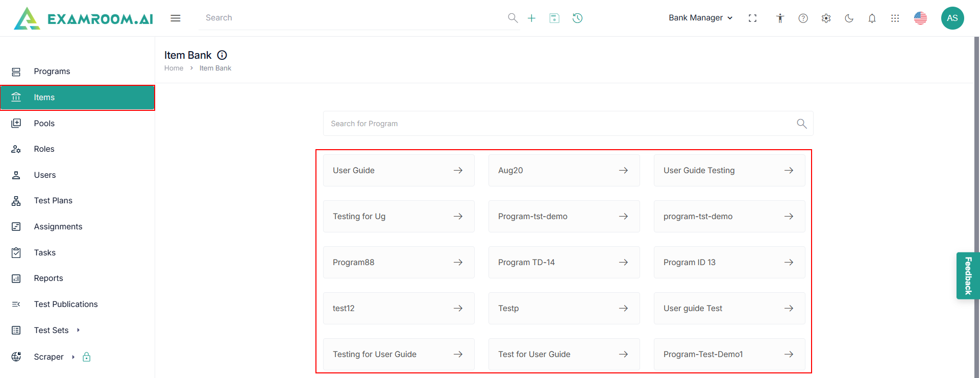Enter fullscreen mode using the expand icon
The width and height of the screenshot is (980, 378).
point(752,18)
